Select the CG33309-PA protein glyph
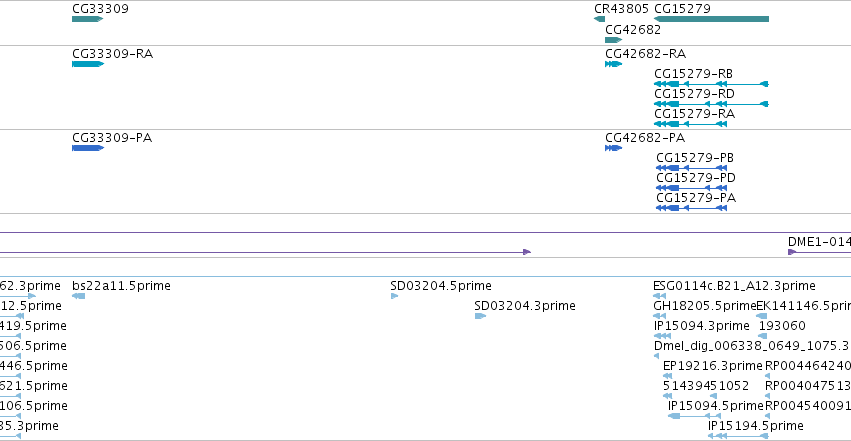The width and height of the screenshot is (851, 441). click(x=88, y=148)
